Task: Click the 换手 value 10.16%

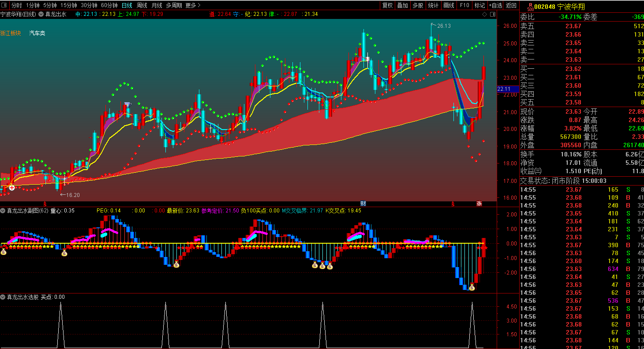Action: (x=570, y=154)
